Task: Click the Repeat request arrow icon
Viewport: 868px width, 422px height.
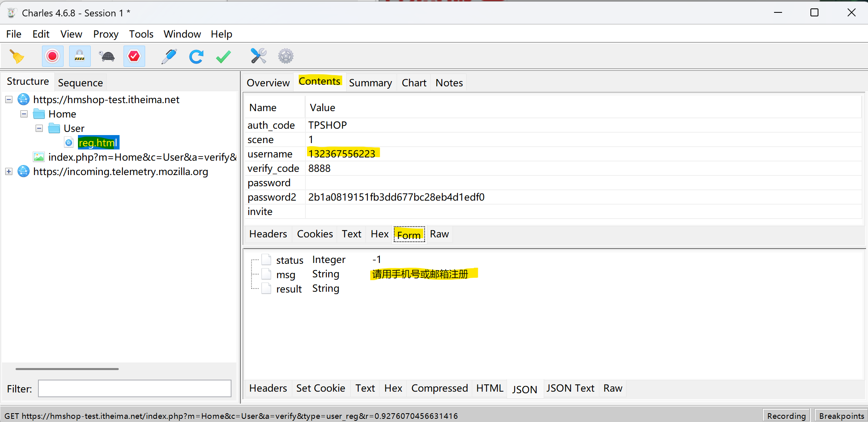Action: pos(196,56)
